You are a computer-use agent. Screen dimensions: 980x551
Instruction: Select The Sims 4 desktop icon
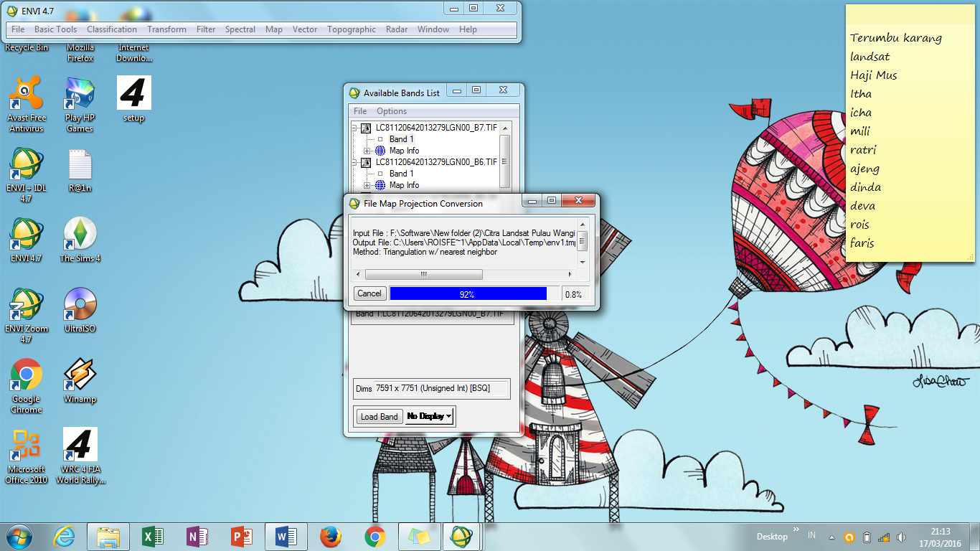[x=80, y=240]
